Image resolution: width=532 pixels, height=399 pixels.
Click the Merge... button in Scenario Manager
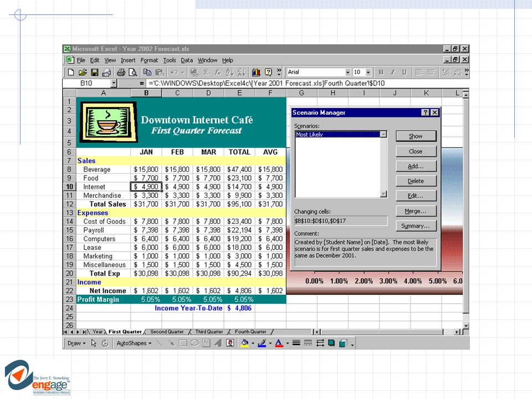(416, 211)
